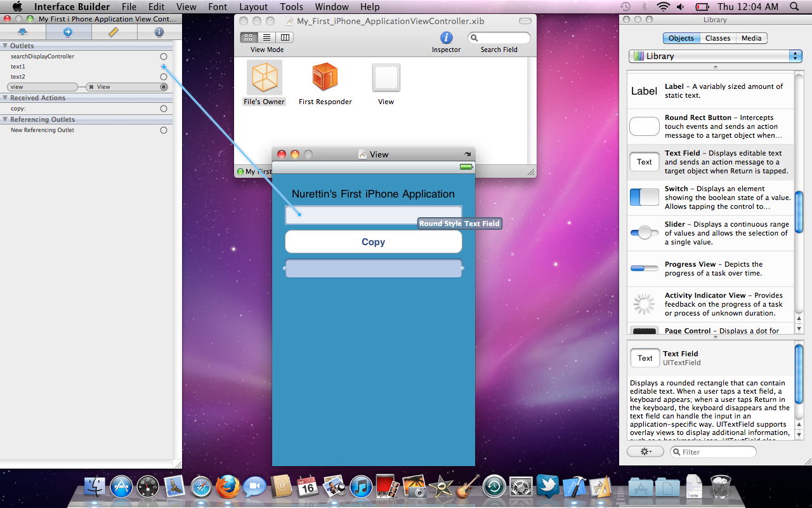Click the Page Control library row
Screen dimensions: 812x508
[x=710, y=330]
